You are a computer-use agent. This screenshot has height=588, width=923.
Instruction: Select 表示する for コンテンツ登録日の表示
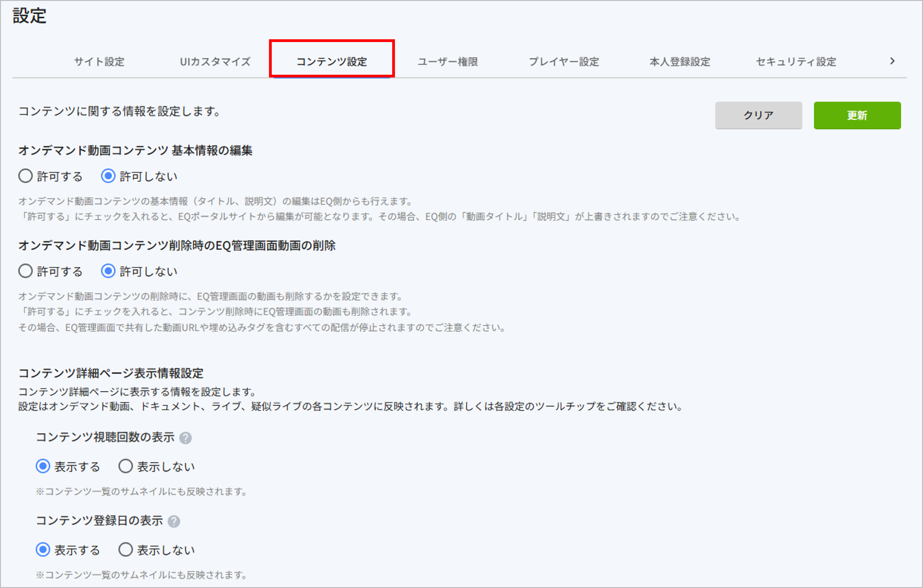43,550
